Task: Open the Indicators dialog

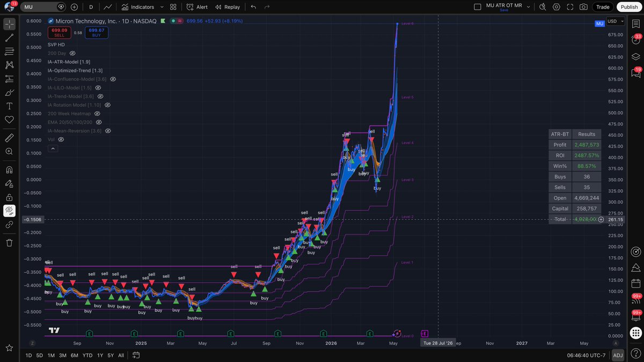Action: point(137,7)
